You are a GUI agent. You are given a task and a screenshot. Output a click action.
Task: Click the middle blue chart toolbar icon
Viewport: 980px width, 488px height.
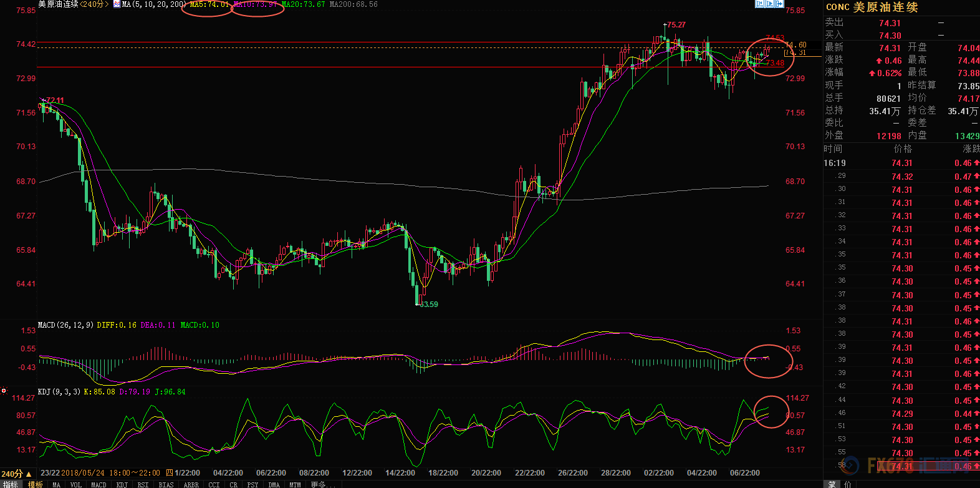coord(769,4)
